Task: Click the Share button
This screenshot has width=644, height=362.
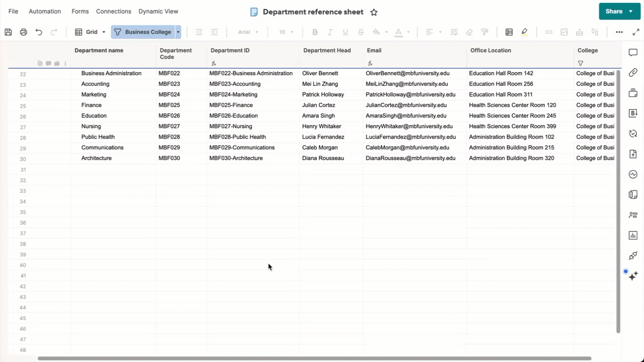Action: [613, 11]
